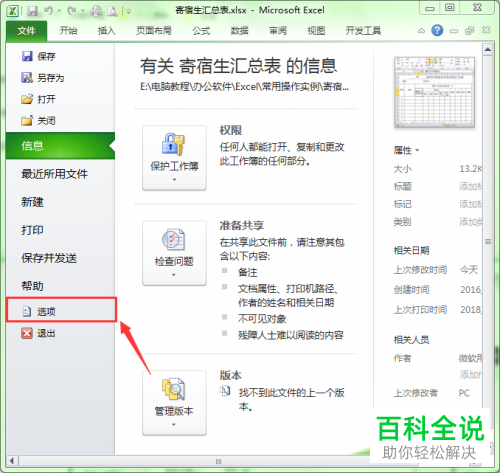Click the 找不到此文件的上一个版本 version document icon
Image resolution: width=500 pixels, height=473 pixels.
point(225,391)
